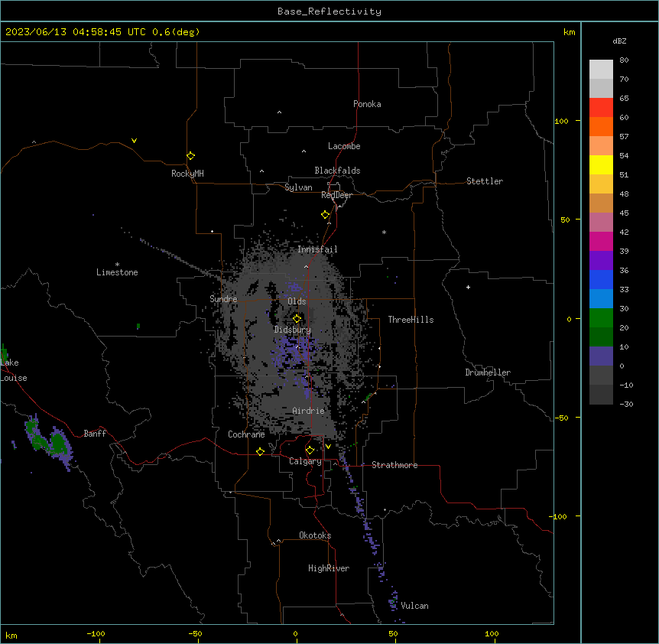Click the Banff label
The width and height of the screenshot is (659, 644).
[x=95, y=434]
